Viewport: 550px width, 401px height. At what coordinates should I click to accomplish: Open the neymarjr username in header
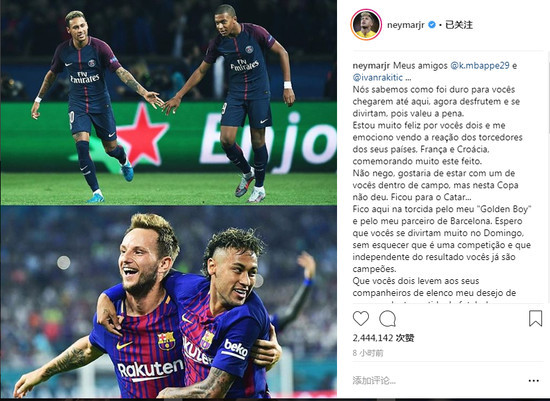click(406, 25)
